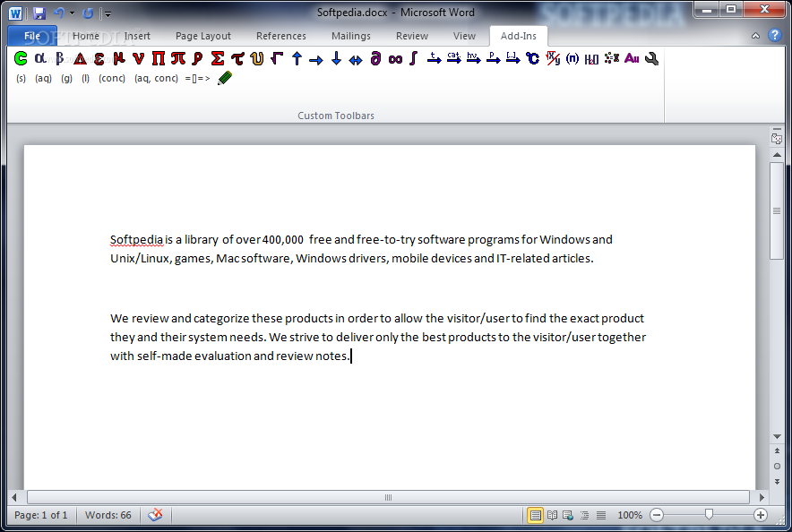Open the References tab
Screen dimensions: 792x532
[280, 36]
